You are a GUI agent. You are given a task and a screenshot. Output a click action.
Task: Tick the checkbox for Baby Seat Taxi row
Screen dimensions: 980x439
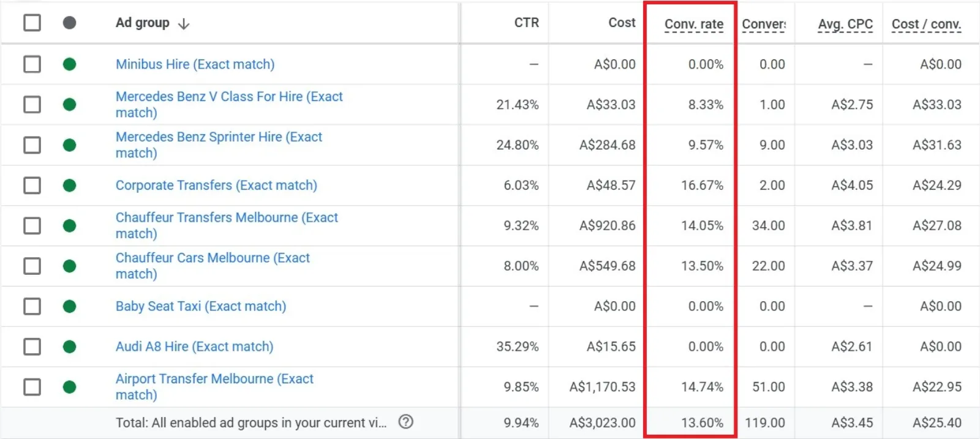32,306
